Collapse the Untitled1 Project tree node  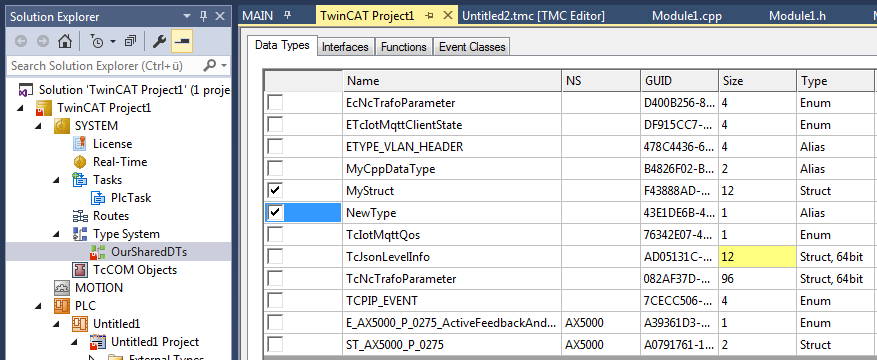coord(75,342)
